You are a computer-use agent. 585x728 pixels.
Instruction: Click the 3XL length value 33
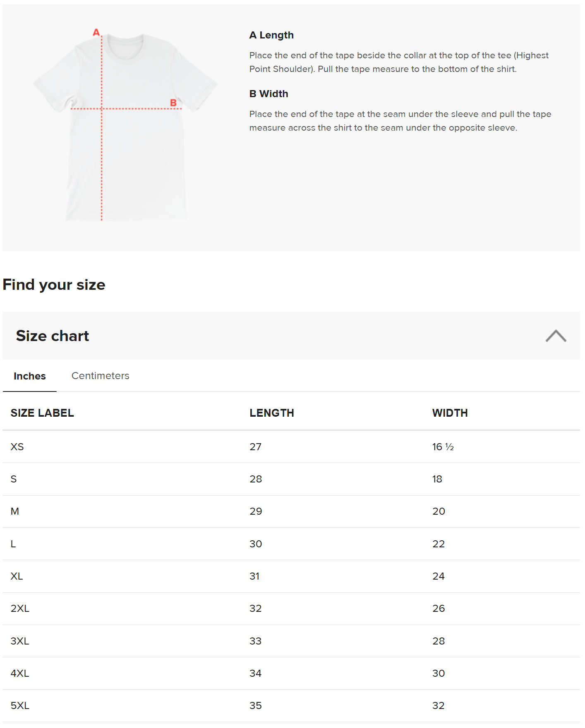tap(255, 641)
